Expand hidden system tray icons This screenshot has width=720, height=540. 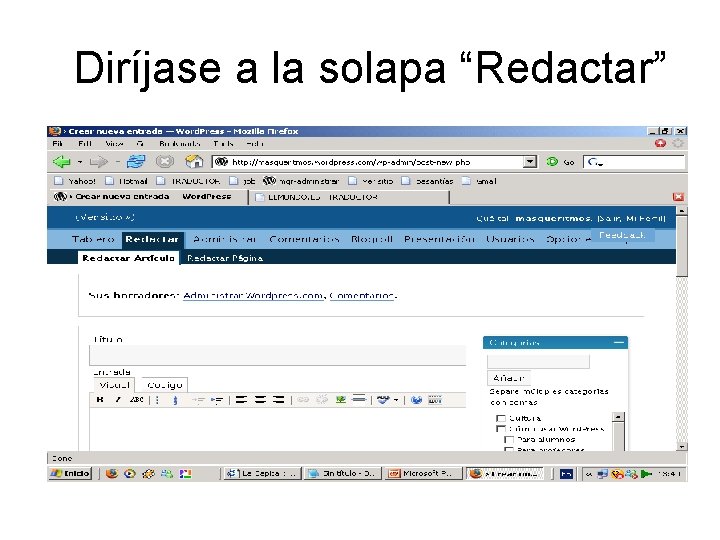(x=589, y=473)
